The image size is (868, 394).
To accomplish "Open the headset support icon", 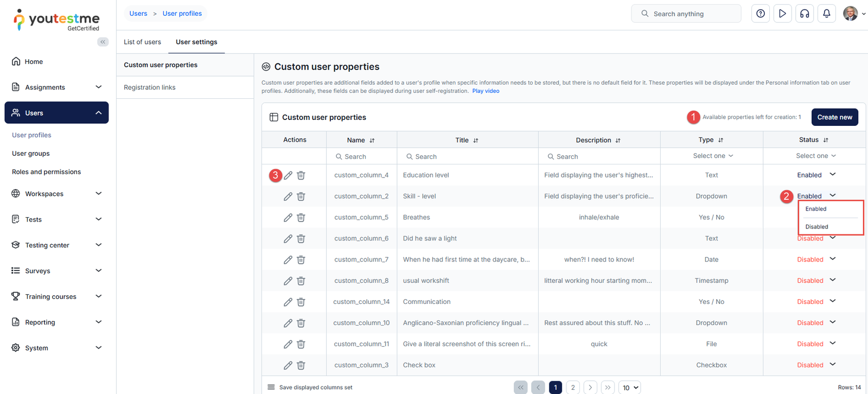I will (805, 14).
